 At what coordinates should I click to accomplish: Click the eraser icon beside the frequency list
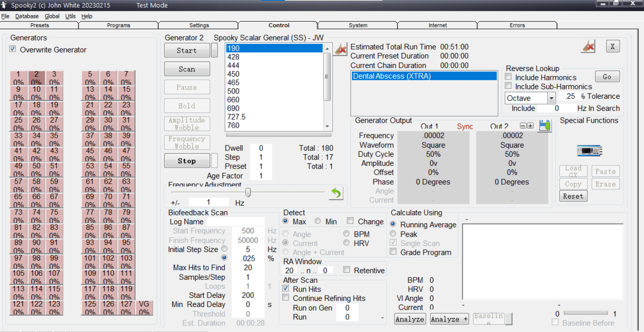point(341,49)
